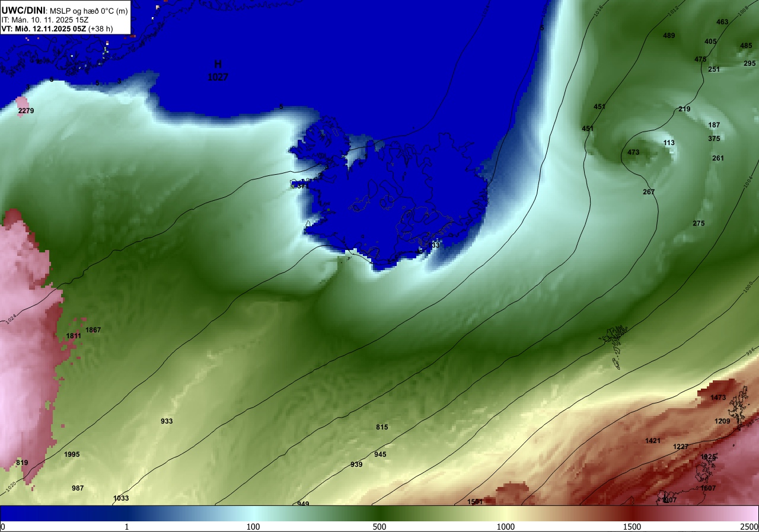The height and width of the screenshot is (532, 759).
Task: Click the 1867 height value
Action: [94, 330]
